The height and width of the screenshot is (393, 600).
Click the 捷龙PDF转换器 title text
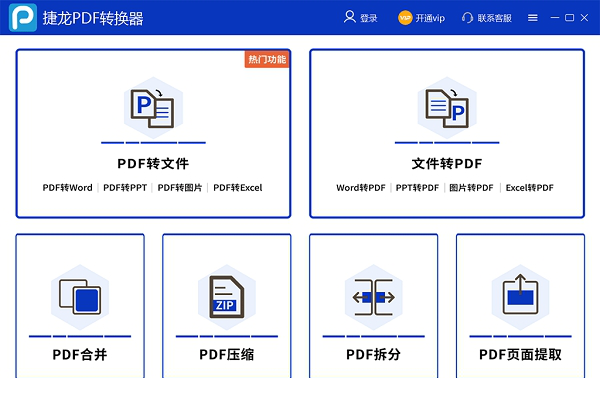[x=93, y=18]
